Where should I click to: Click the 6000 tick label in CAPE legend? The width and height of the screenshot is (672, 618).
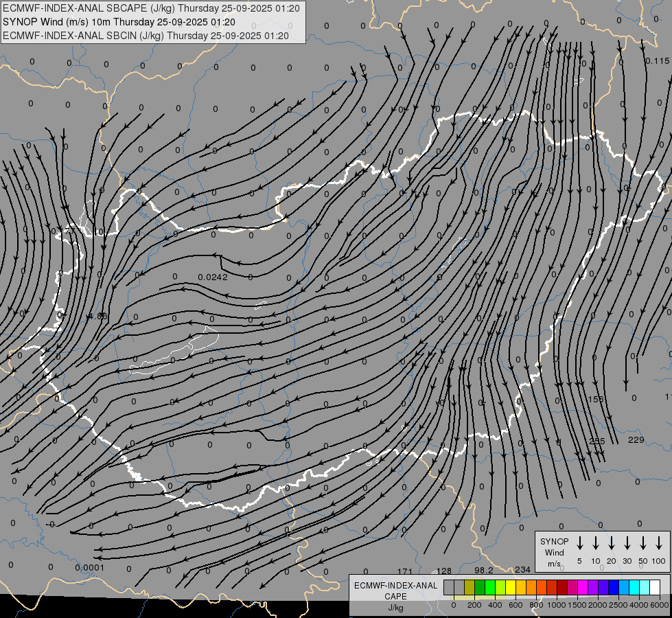click(x=660, y=605)
